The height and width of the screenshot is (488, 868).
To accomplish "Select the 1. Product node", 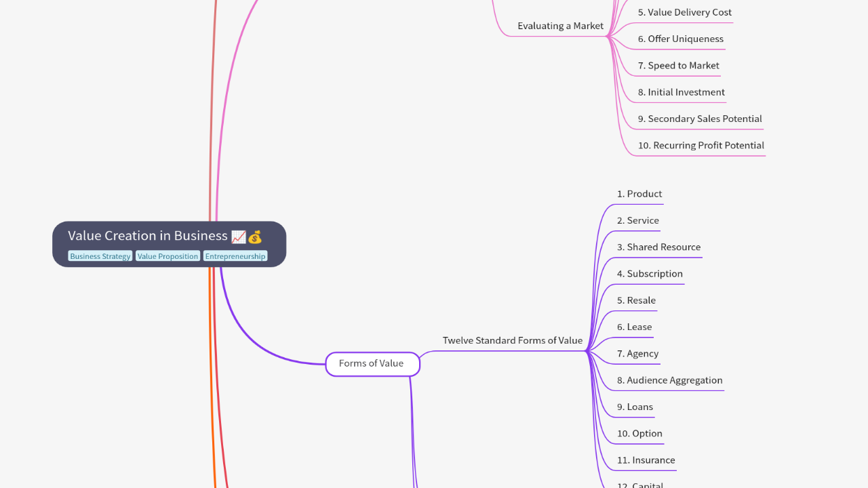I will click(639, 194).
